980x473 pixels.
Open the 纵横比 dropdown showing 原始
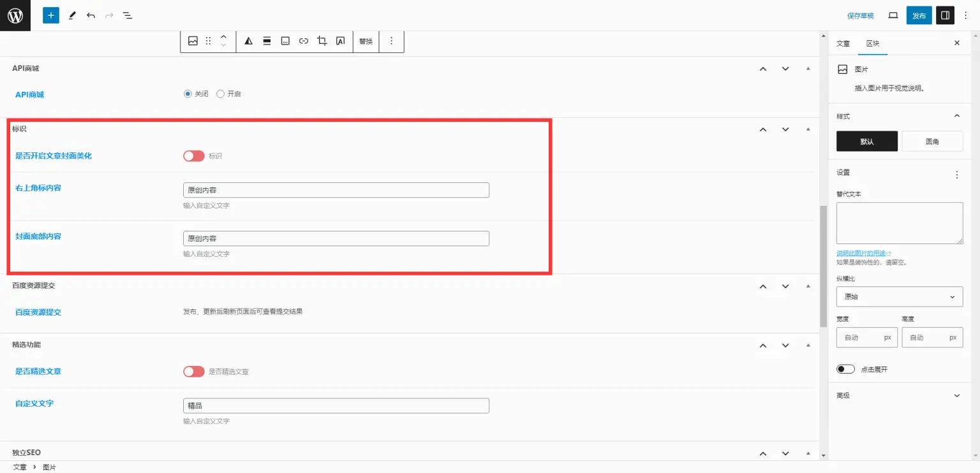click(899, 296)
